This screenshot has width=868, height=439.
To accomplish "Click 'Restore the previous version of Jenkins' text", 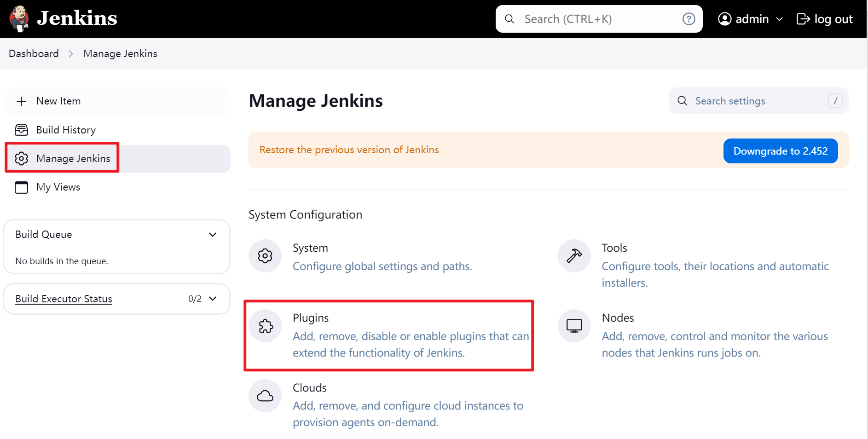I will 349,150.
